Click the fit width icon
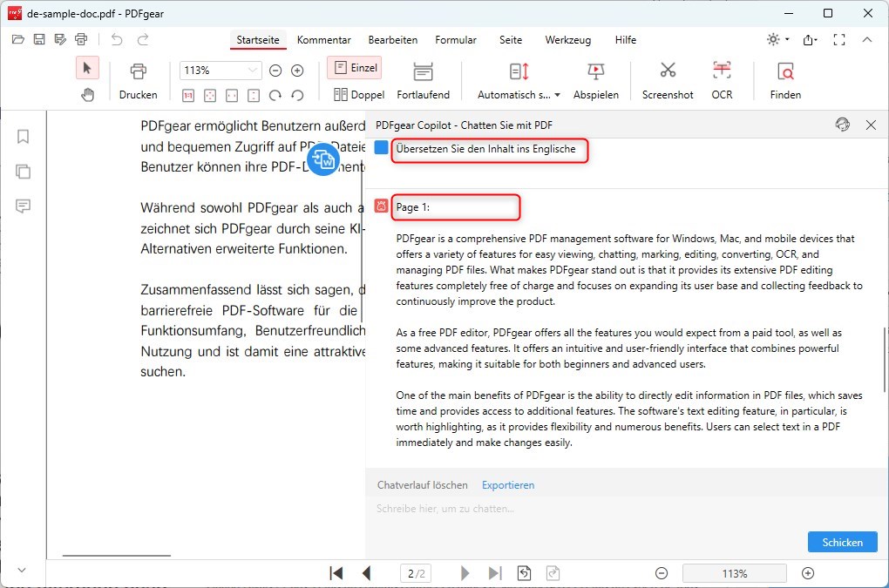 pyautogui.click(x=232, y=95)
